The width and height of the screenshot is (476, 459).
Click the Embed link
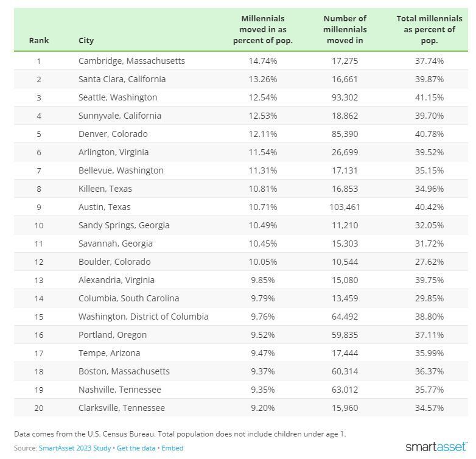click(172, 448)
